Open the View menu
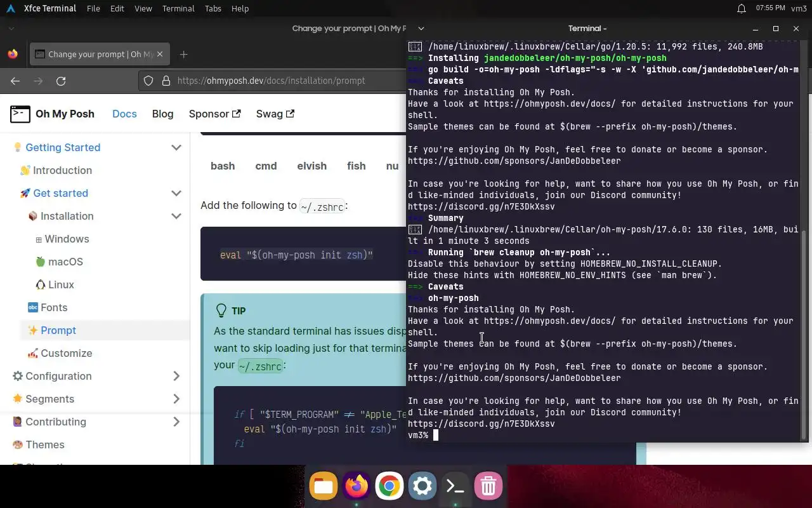 coord(143,8)
